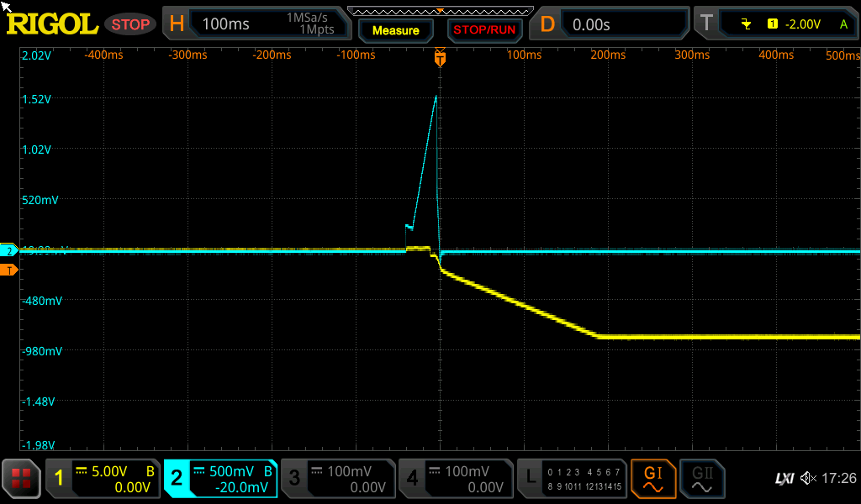Click the falling edge trigger icon
Image resolution: width=861 pixels, height=504 pixels.
(x=746, y=24)
